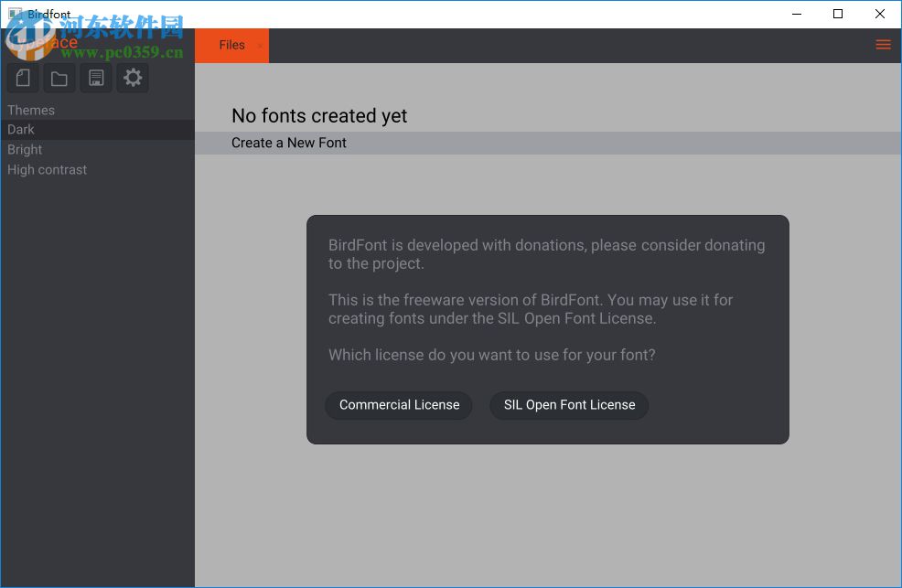Select the Bright theme
Viewport: 902px width, 588px height.
(x=98, y=149)
